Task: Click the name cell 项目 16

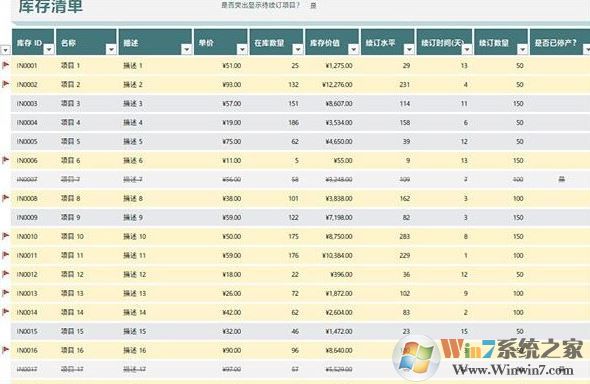Action: (x=72, y=350)
